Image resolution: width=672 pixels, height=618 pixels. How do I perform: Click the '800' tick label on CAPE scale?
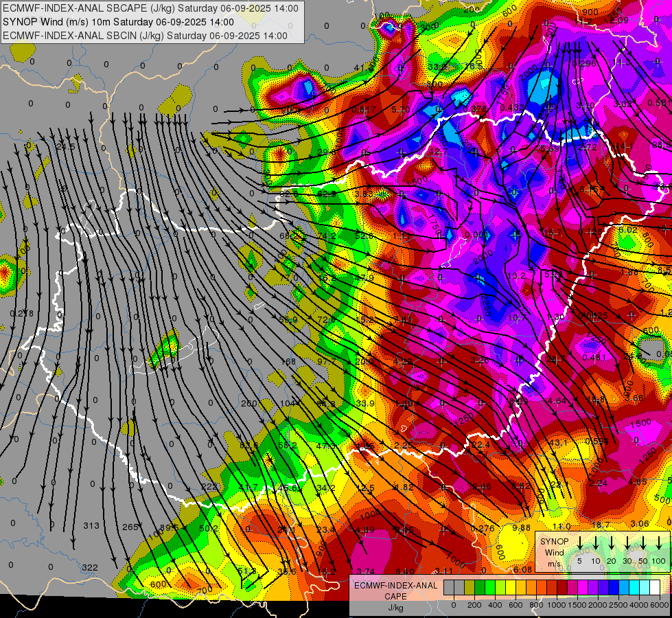pos(536,605)
